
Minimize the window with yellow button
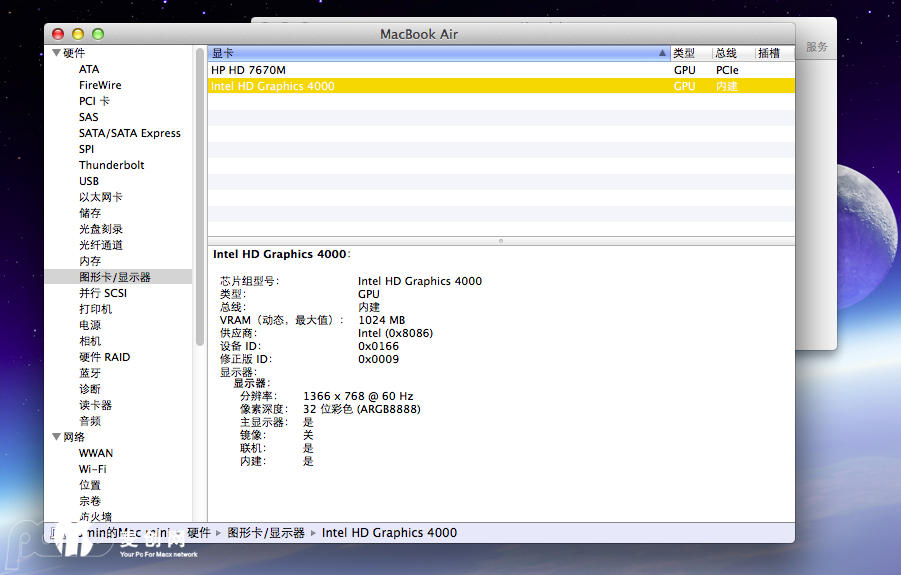pyautogui.click(x=78, y=34)
